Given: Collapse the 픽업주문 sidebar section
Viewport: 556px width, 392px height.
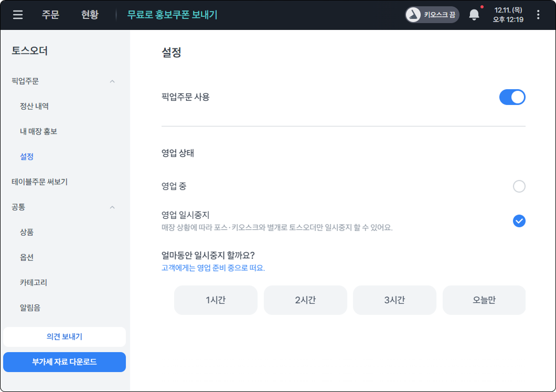Looking at the screenshot, I should coord(112,81).
